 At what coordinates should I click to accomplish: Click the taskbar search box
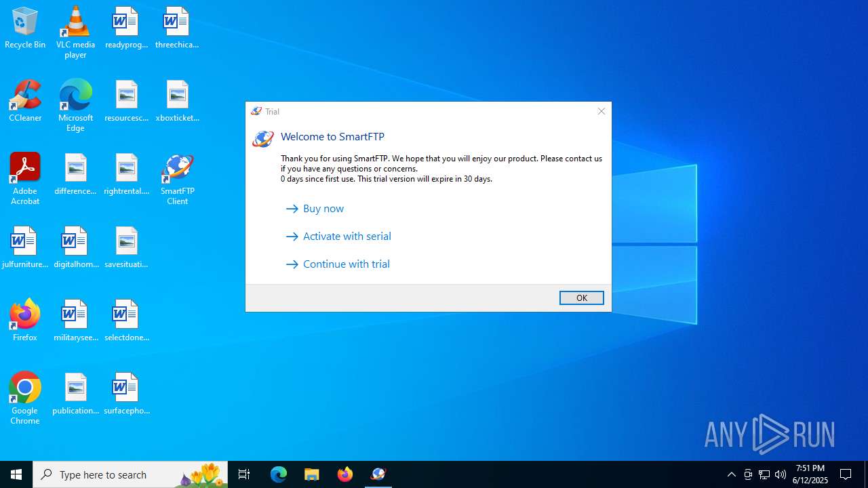[130, 474]
